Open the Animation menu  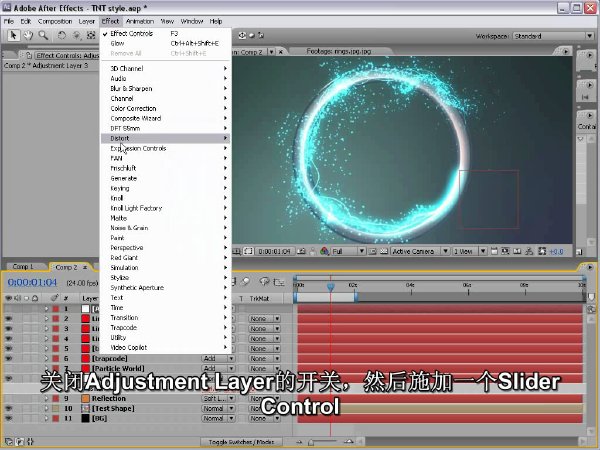click(x=140, y=21)
